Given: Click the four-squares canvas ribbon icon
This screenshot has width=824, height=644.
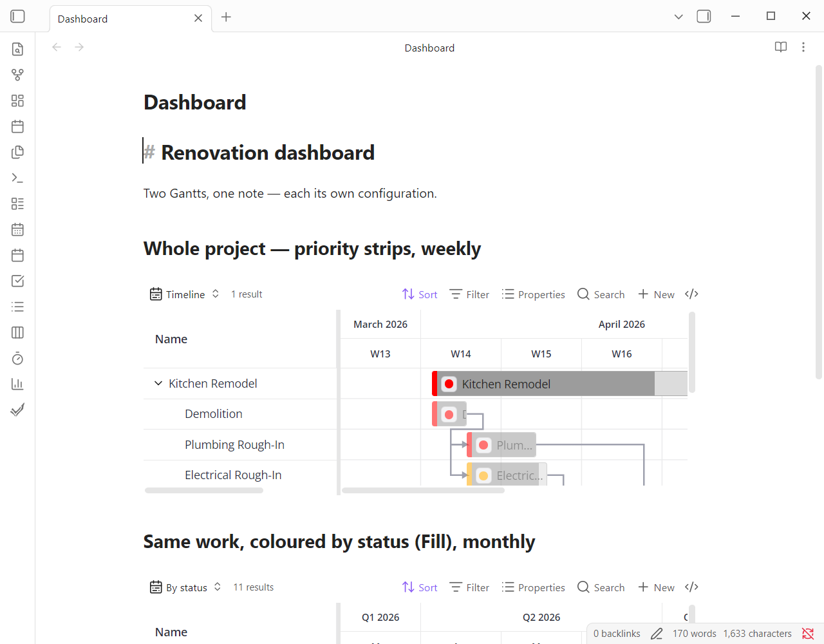Looking at the screenshot, I should coord(18,100).
